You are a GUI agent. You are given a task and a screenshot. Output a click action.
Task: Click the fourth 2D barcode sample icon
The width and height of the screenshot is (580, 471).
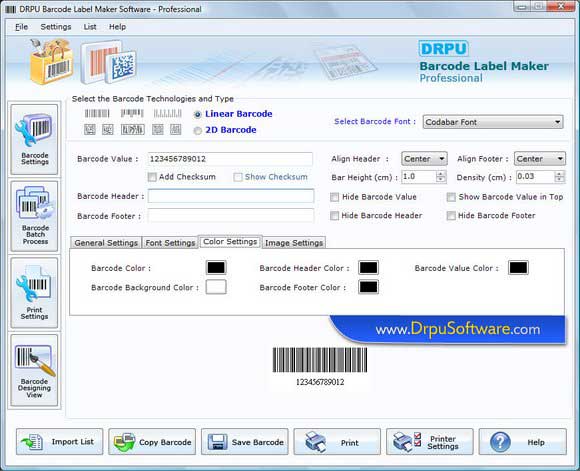pyautogui.click(x=158, y=129)
